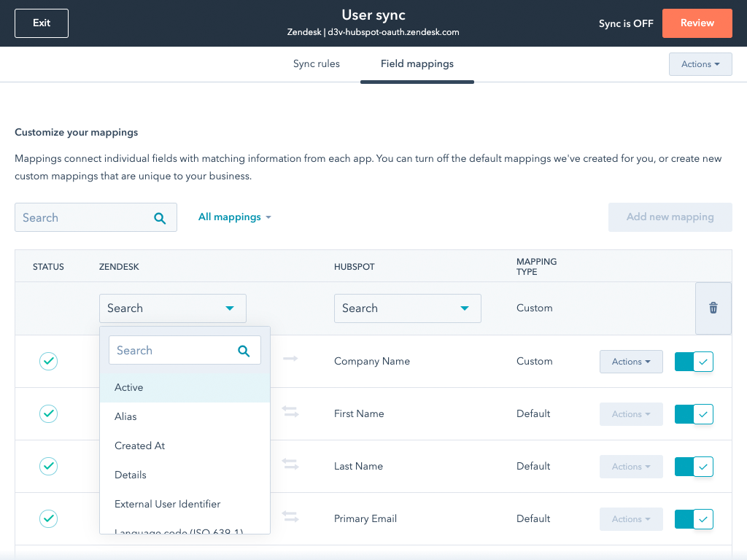Turn off the First Name mapping toggle

694,414
